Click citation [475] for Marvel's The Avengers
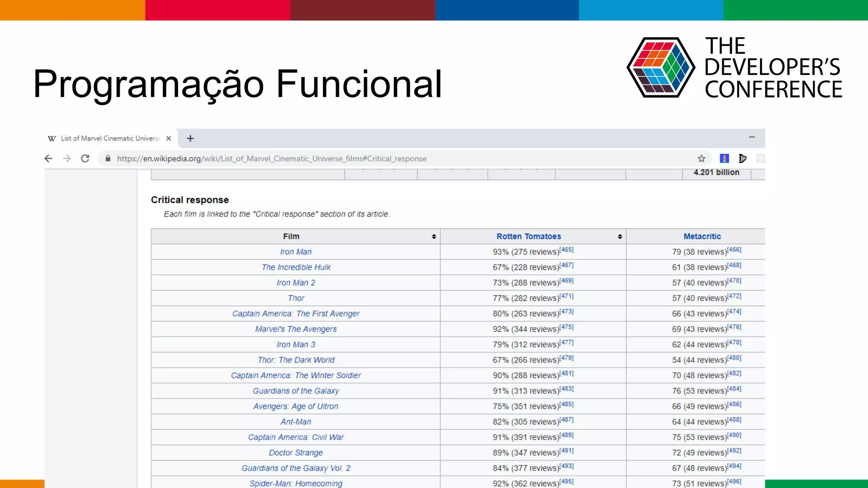Screen dimensions: 868x488 coord(567,327)
